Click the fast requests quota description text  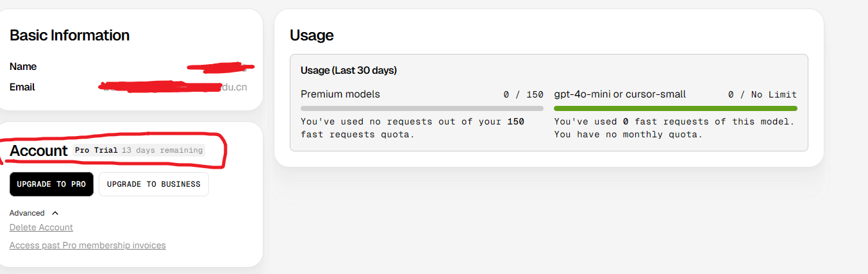[412, 128]
